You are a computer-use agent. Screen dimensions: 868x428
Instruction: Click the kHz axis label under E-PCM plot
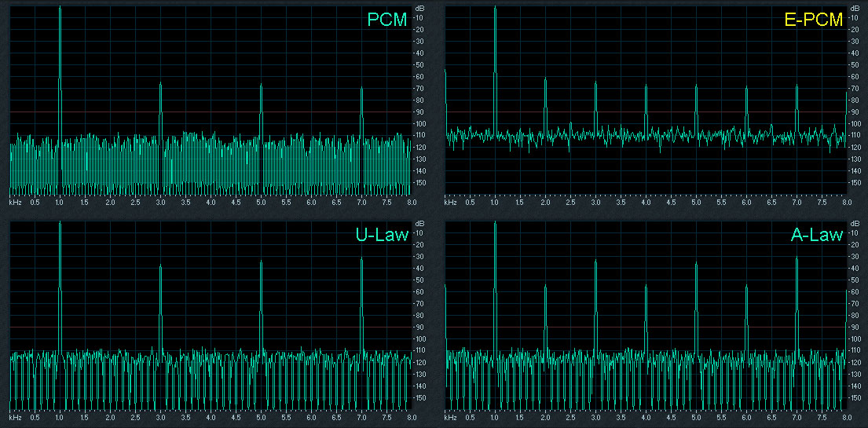point(451,203)
